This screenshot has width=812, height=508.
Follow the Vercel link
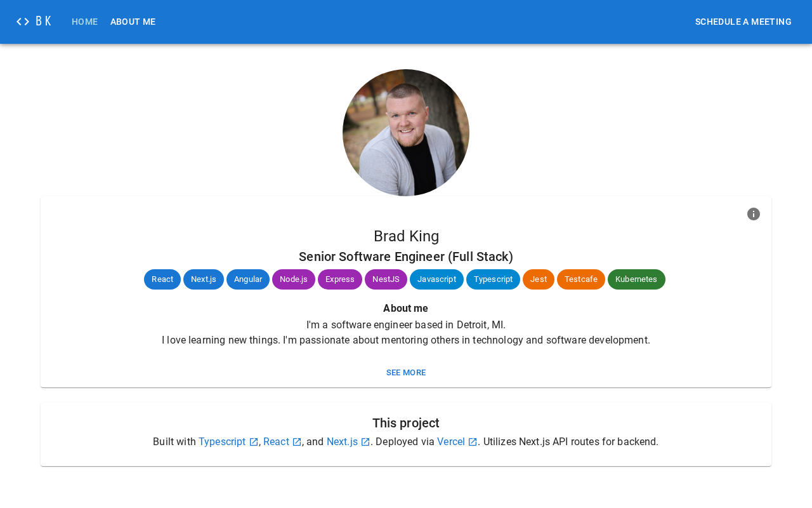[451, 442]
